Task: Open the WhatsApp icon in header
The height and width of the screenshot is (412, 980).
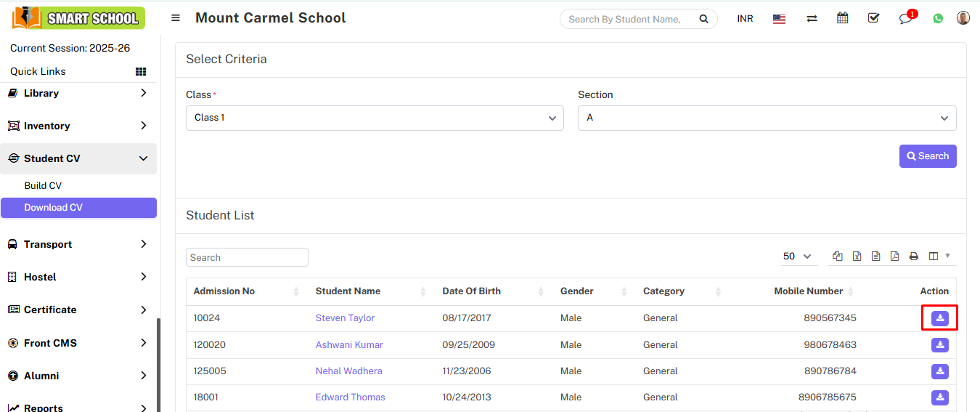Action: click(938, 19)
